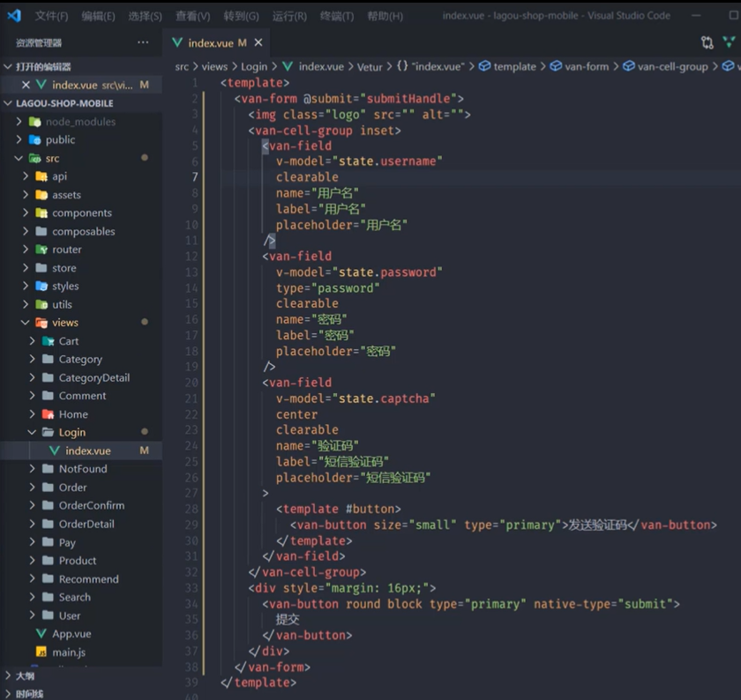Click the Cart folder icon
Image resolution: width=741 pixels, height=700 pixels.
48,341
